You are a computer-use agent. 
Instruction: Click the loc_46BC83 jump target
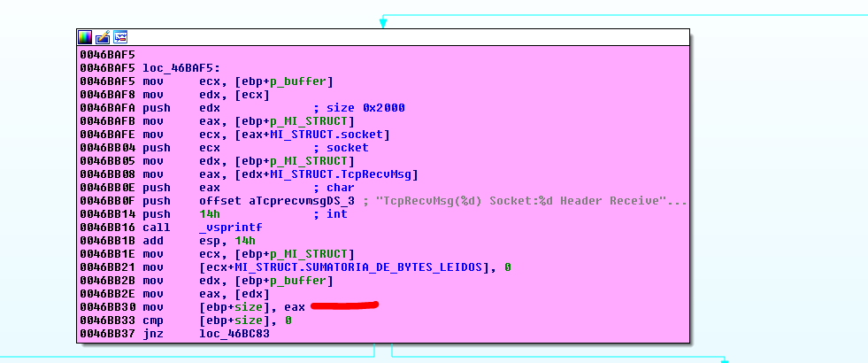[234, 333]
